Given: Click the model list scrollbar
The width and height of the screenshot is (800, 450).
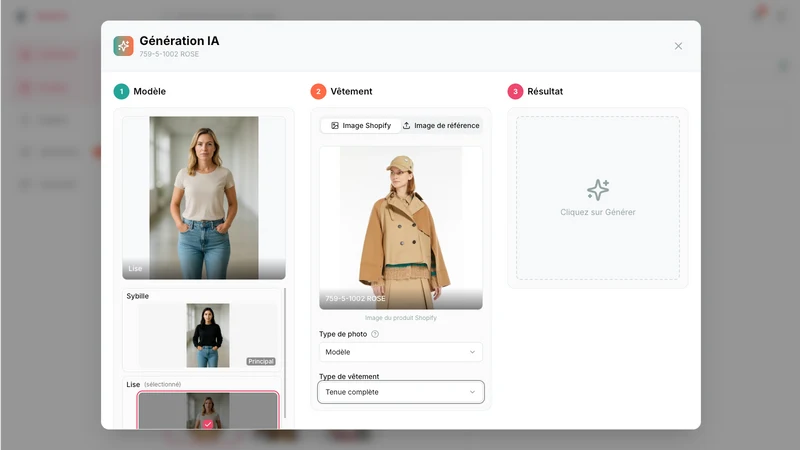Looking at the screenshot, I should (x=285, y=352).
